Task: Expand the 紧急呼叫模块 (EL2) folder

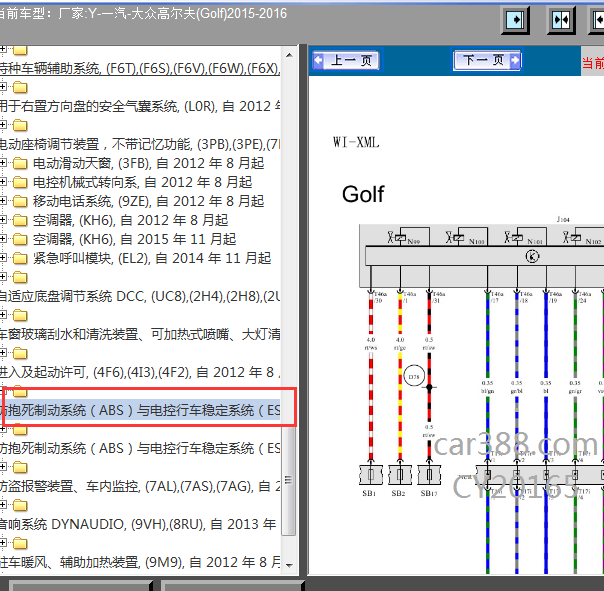Action: coord(3,258)
